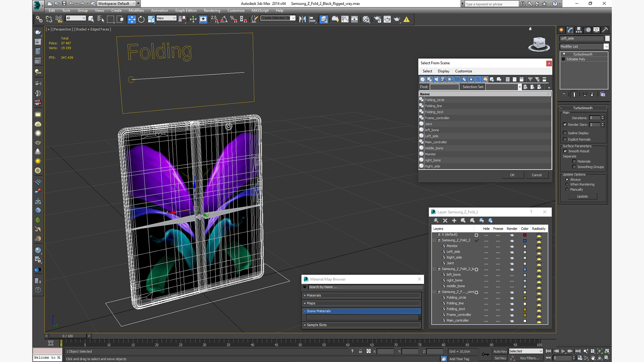Click color swatch of 0 (default) layer
The image size is (644, 362).
click(525, 235)
